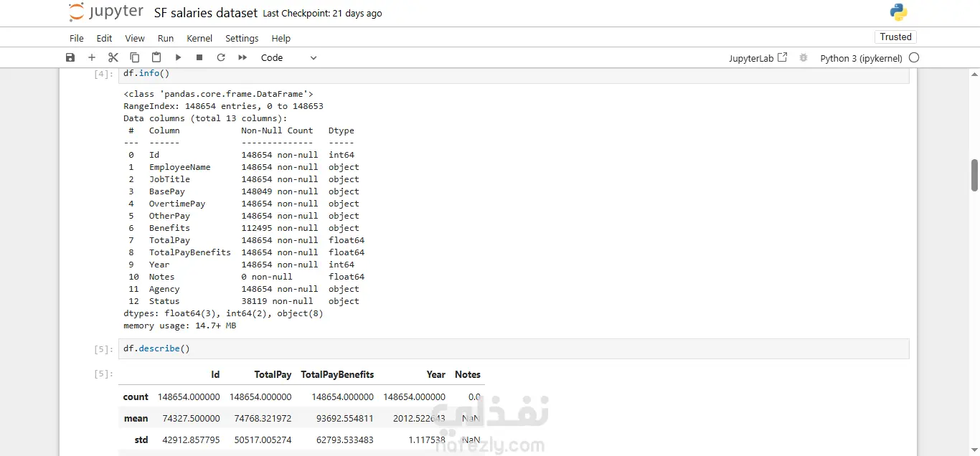The image size is (980, 456).
Task: Select the input prompt [4]: of df.info() cell
Action: [x=103, y=74]
